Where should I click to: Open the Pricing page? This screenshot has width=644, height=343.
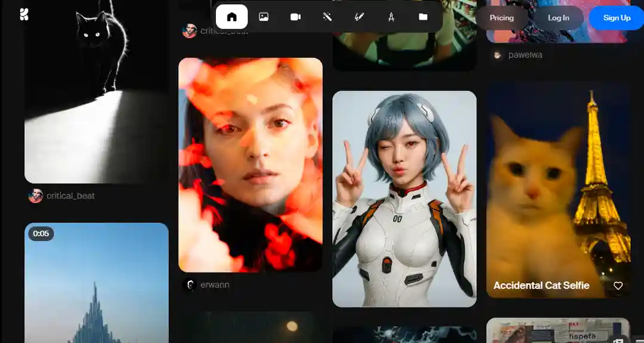501,18
